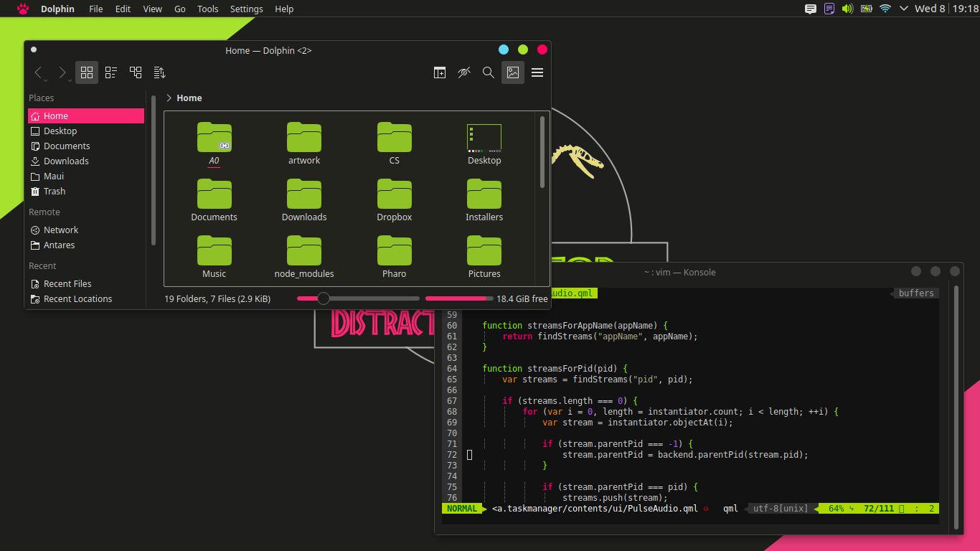This screenshot has width=980, height=551.
Task: Expand the breadcrumb chevron before Home
Action: [x=169, y=98]
